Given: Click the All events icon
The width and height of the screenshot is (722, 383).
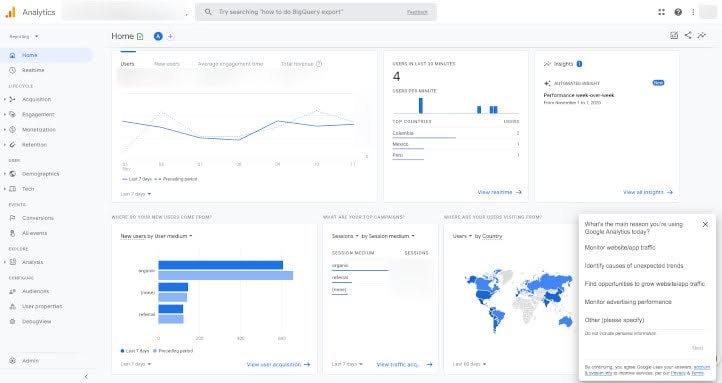Looking at the screenshot, I should 12,233.
